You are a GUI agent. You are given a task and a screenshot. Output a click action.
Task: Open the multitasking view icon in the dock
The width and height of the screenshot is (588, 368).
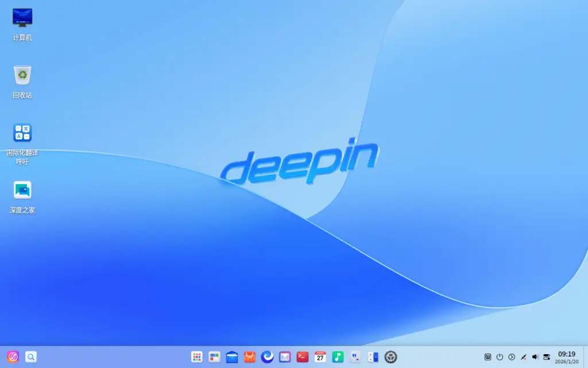point(214,357)
